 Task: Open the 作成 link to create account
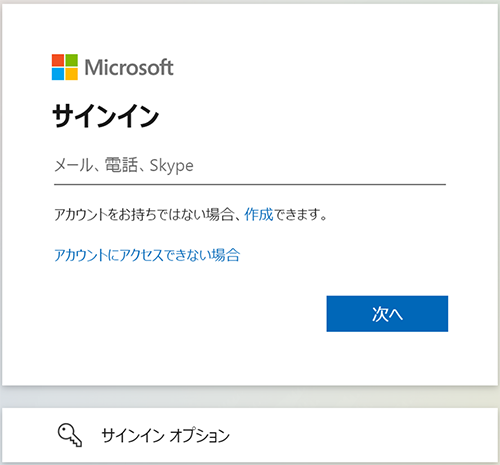(x=259, y=214)
